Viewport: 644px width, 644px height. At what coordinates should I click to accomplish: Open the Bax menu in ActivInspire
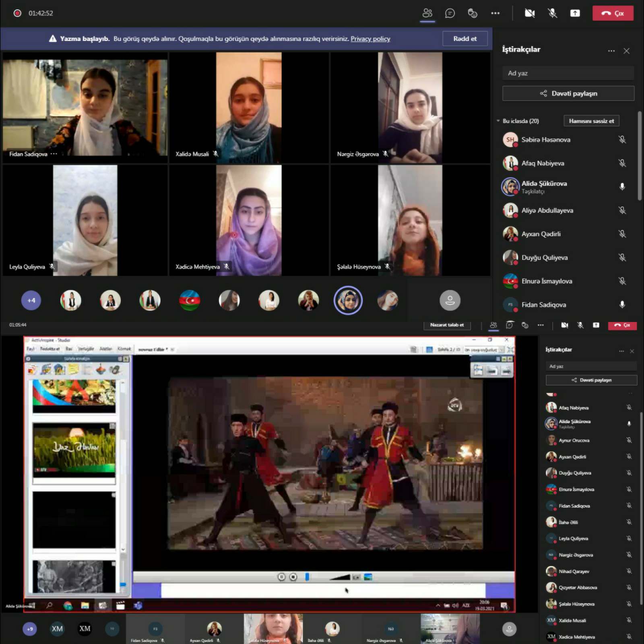point(69,349)
